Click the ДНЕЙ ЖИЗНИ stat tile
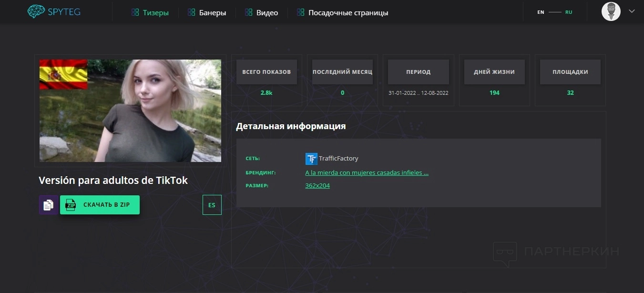The height and width of the screenshot is (293, 644). point(494,72)
